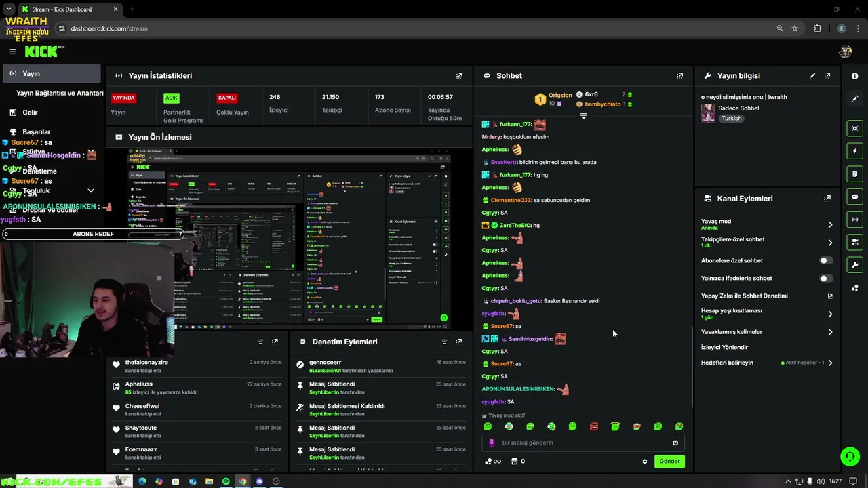
Task: Show hidden system tray icons
Action: click(x=787, y=481)
